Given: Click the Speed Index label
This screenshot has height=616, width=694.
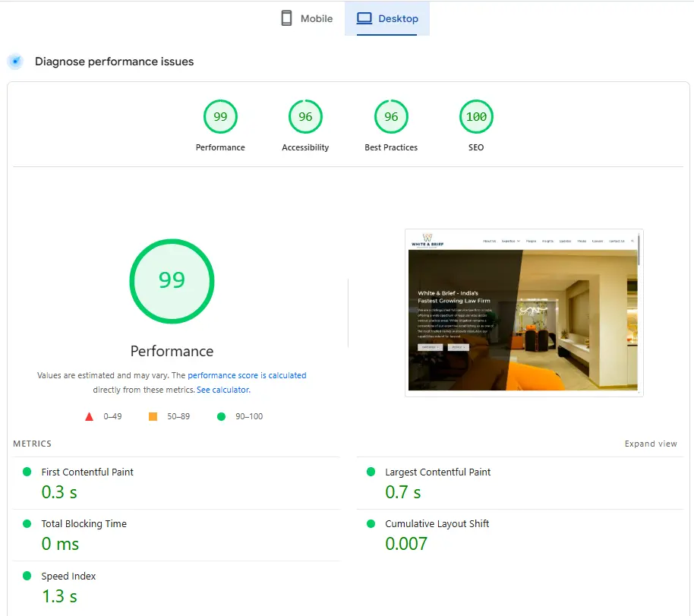Looking at the screenshot, I should pyautogui.click(x=68, y=577).
